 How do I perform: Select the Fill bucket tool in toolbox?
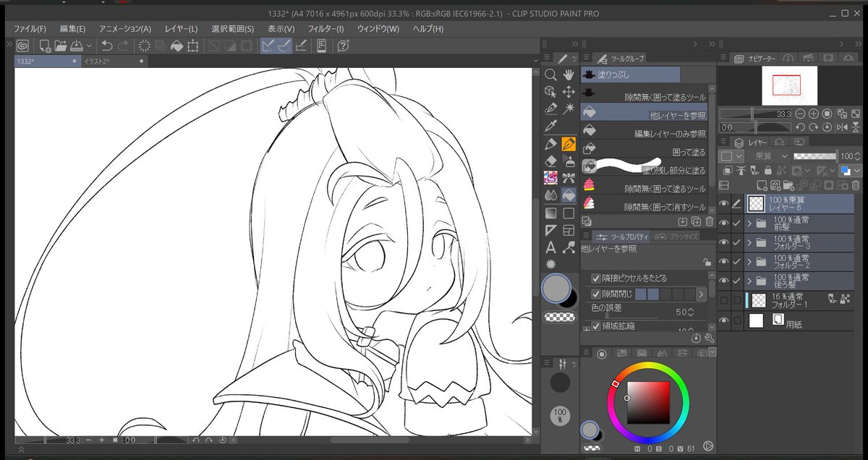(569, 195)
